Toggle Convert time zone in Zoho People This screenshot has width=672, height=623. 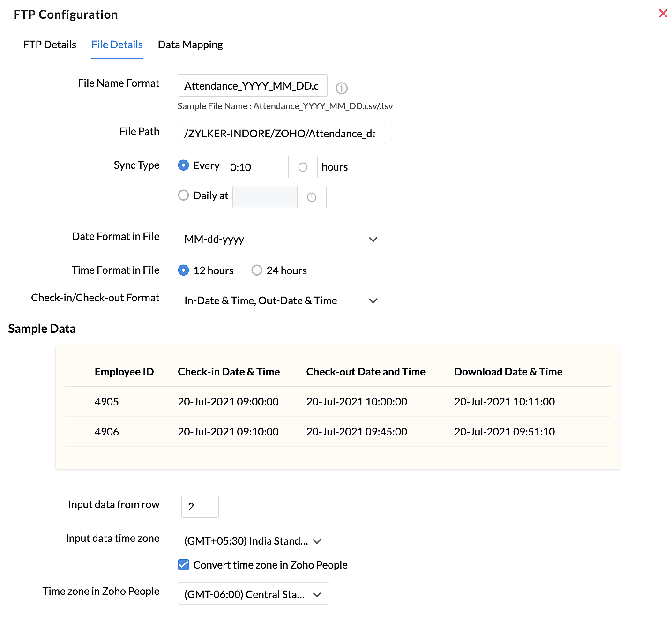click(x=184, y=565)
